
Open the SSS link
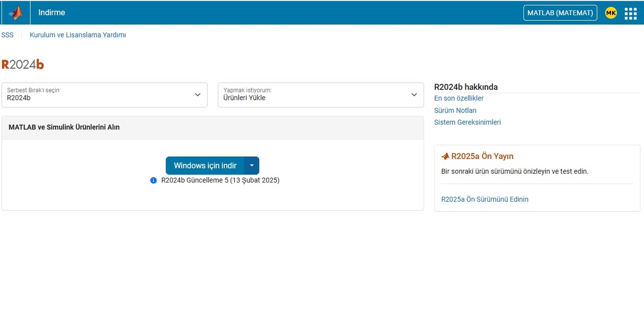pyautogui.click(x=7, y=35)
